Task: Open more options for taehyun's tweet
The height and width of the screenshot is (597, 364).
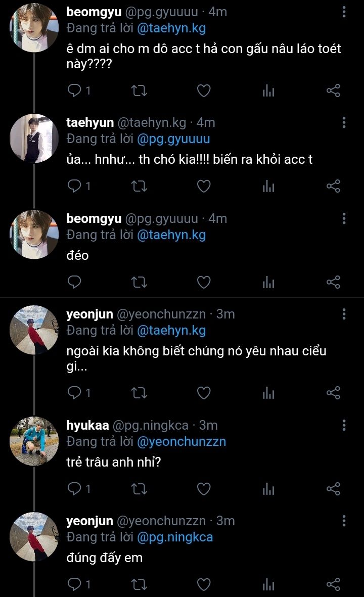Action: 344,122
